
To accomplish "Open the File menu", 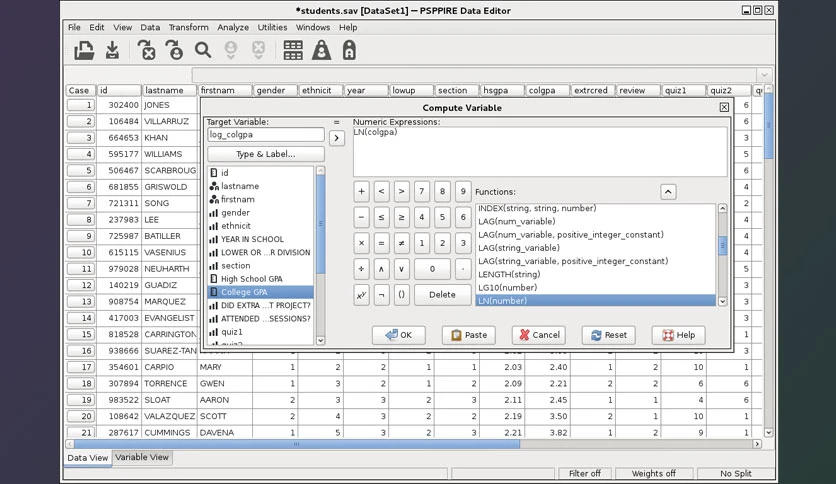I will point(74,27).
